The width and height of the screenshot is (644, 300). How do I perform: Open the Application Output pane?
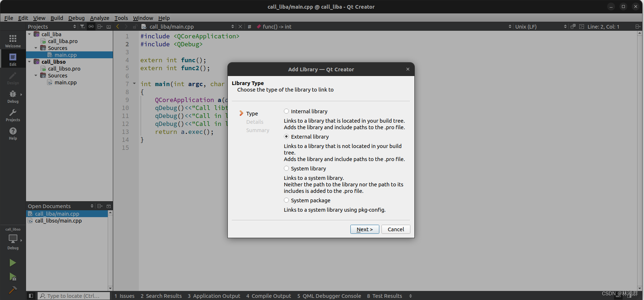pyautogui.click(x=214, y=296)
